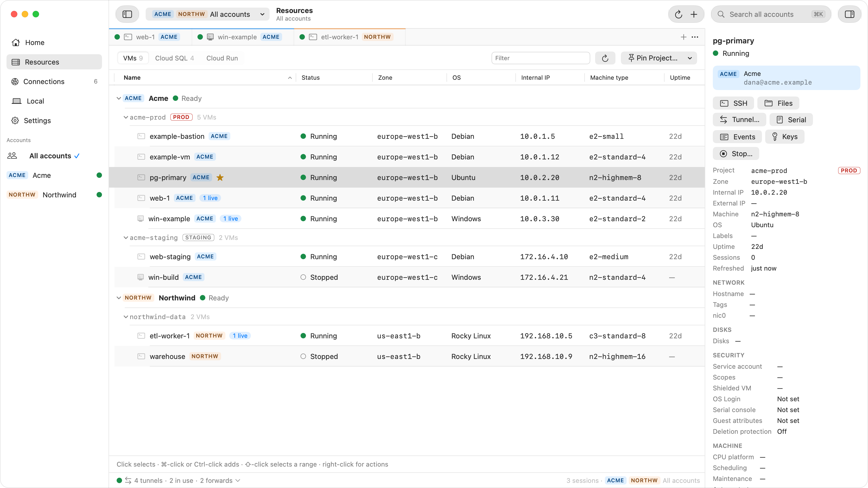This screenshot has width=868, height=488.
Task: Collapse the acme-staging project
Action: [x=126, y=237]
